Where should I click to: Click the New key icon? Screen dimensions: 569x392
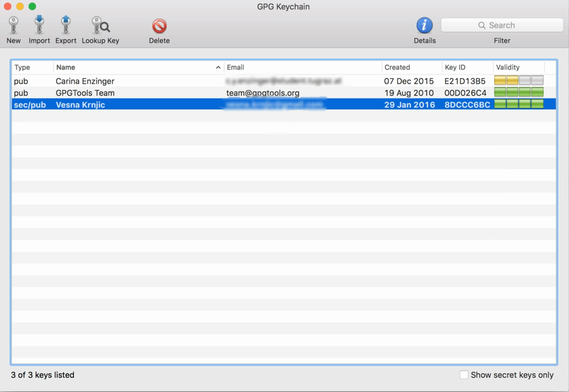click(13, 26)
